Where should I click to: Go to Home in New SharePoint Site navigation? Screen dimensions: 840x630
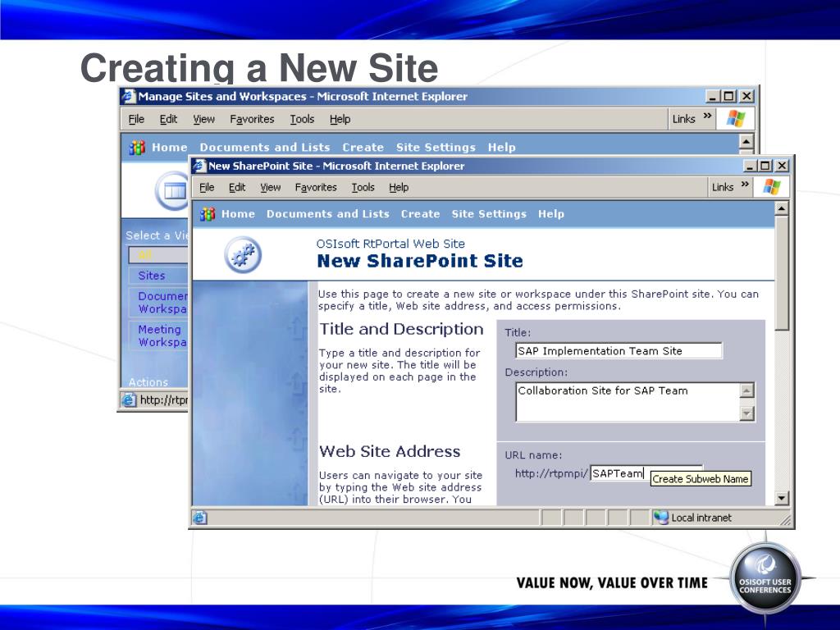coord(238,214)
